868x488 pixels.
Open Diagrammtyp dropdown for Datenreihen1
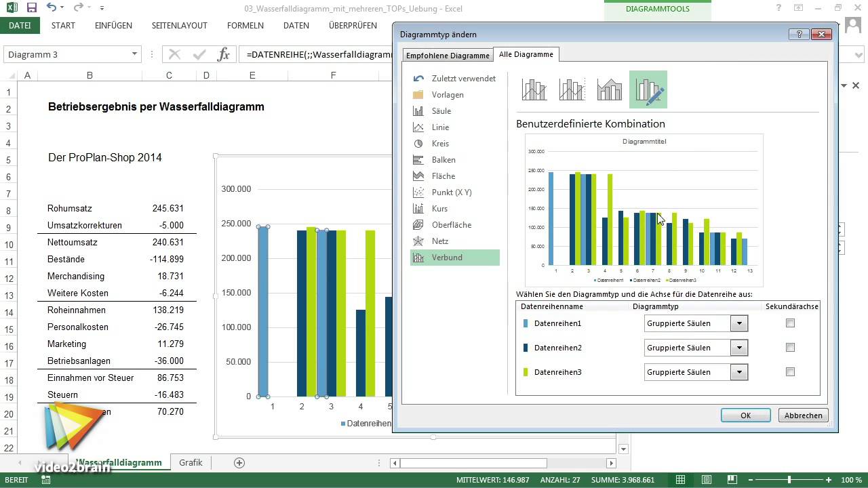[x=739, y=323]
